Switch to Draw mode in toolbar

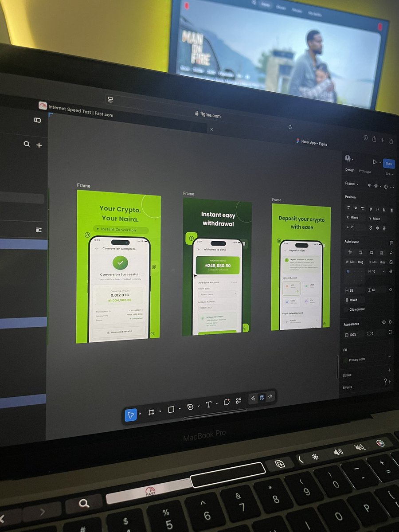(253, 399)
